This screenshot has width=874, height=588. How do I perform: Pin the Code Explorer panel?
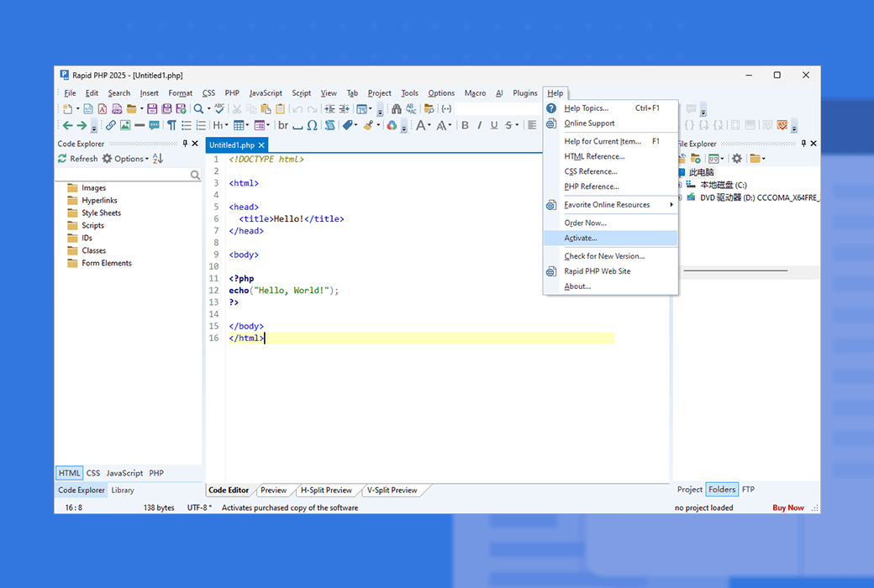(185, 144)
